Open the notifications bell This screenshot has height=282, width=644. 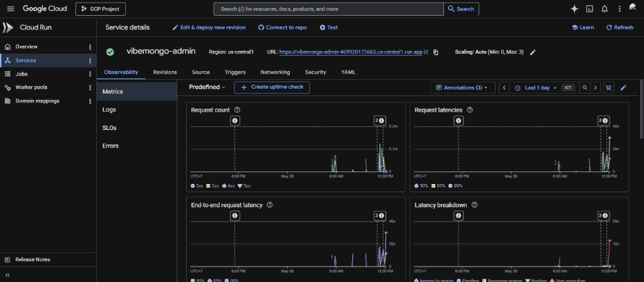pos(604,9)
